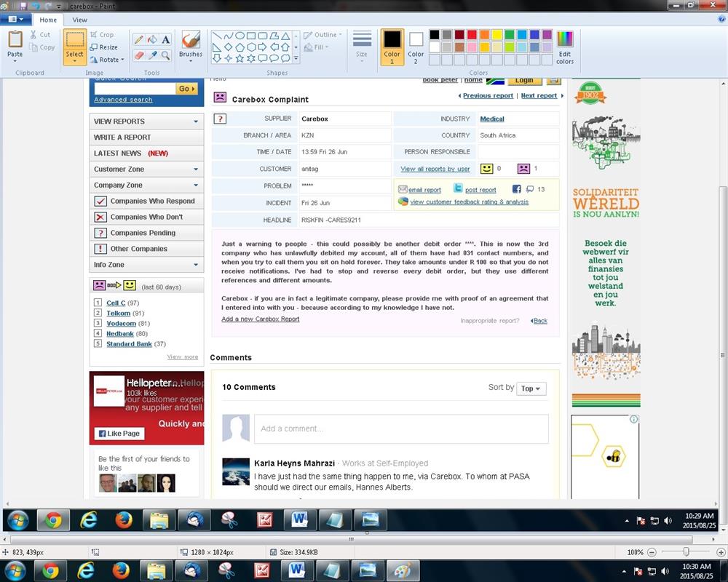This screenshot has height=582, width=728.
Task: Click the Paint Help question mark icon
Action: (721, 20)
